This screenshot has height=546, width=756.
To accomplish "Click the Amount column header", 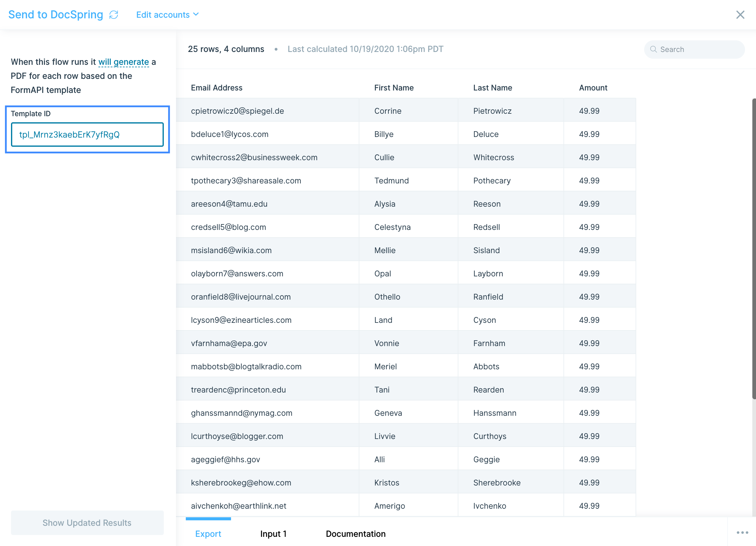I will 593,88.
